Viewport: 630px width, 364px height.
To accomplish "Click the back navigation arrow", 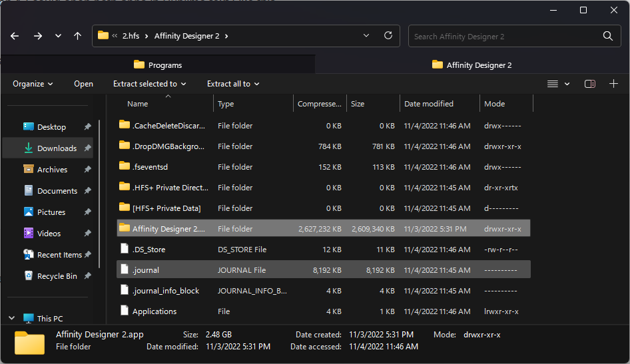I will pos(15,36).
